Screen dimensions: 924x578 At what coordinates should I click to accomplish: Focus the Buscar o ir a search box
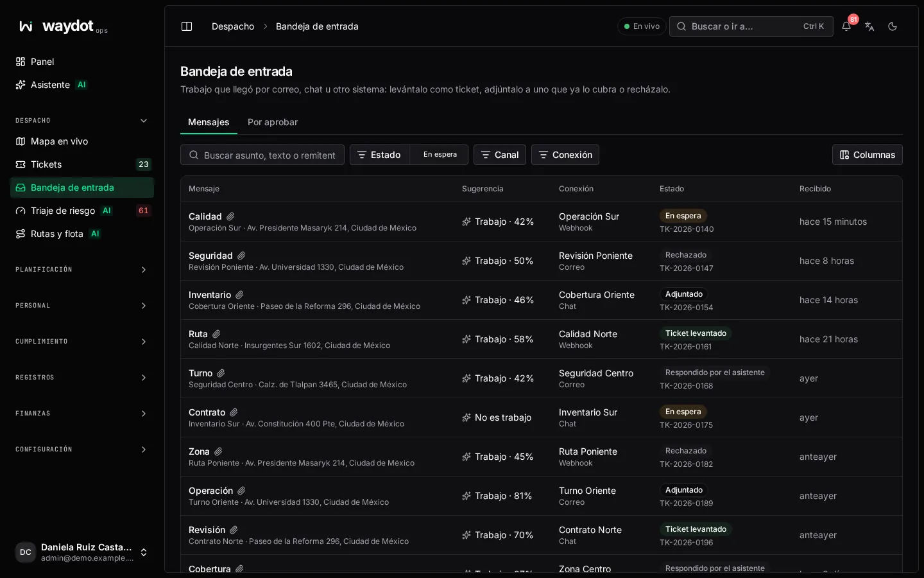pyautogui.click(x=751, y=26)
